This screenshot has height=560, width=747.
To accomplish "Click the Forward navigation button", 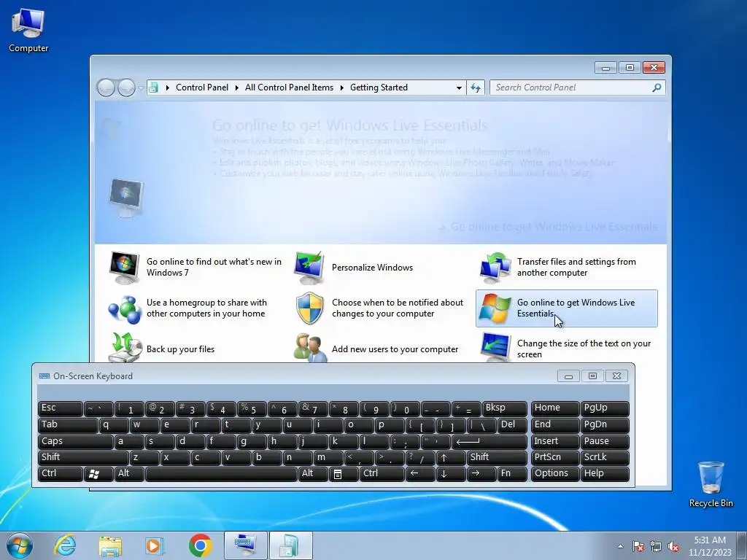I will [126, 87].
